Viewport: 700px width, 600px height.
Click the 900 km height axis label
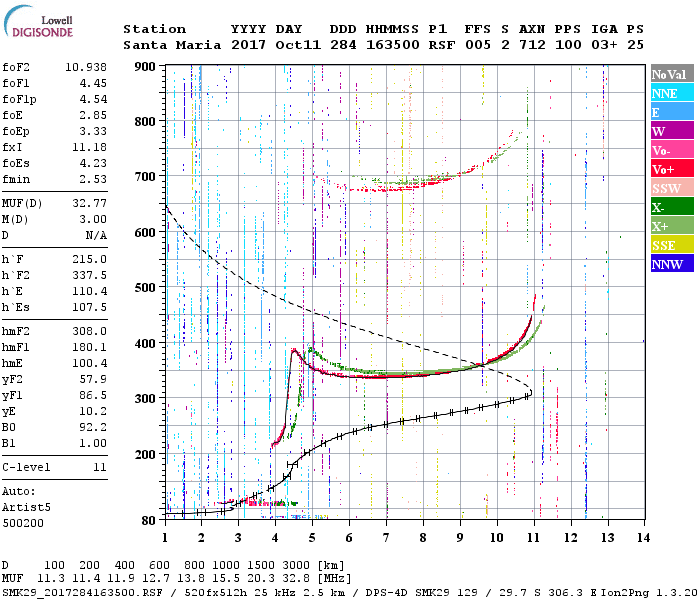coord(146,67)
